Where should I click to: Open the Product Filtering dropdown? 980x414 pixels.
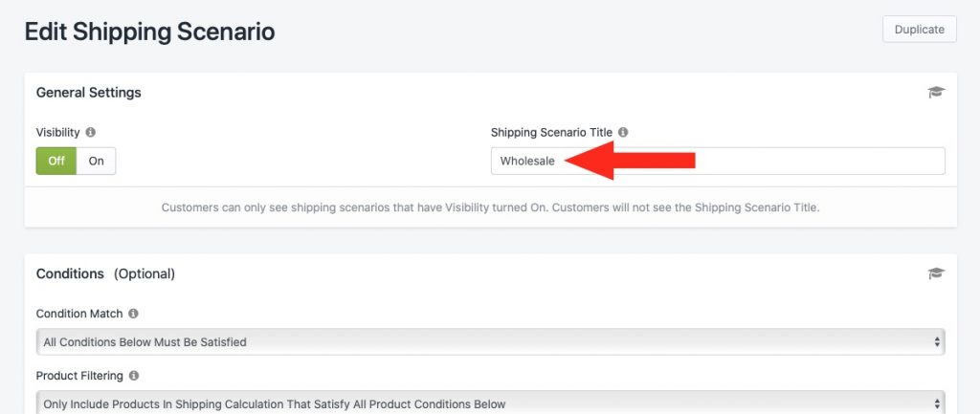click(x=491, y=403)
